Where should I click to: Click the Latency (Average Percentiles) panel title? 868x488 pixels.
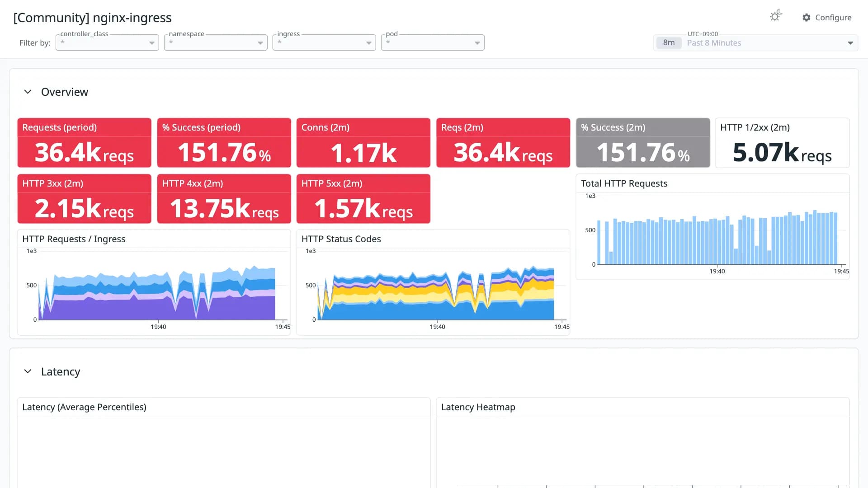(84, 407)
